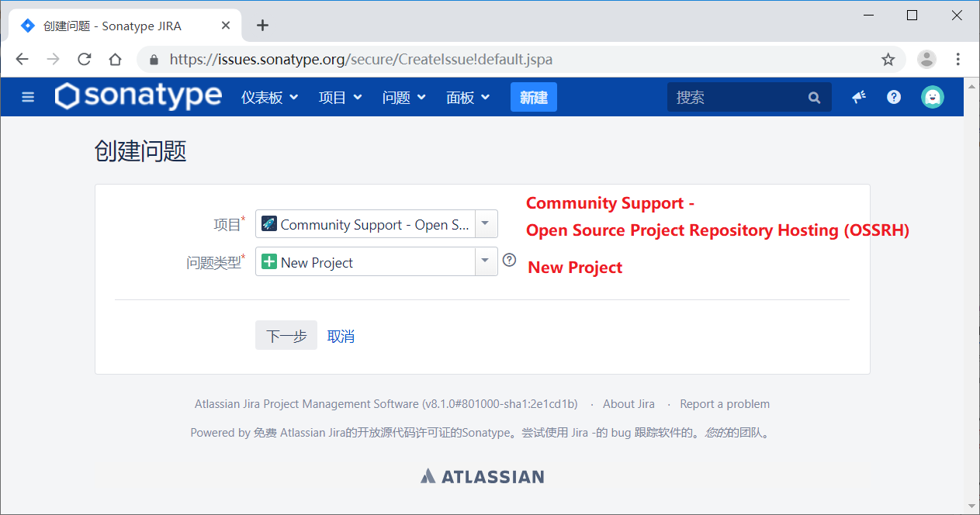The image size is (980, 515).
Task: Open the 面板 boards menu
Action: [468, 97]
